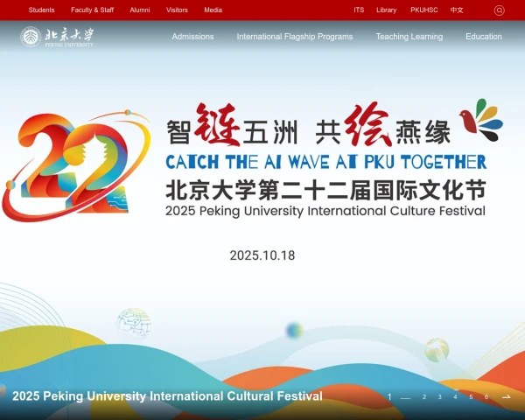Screen dimensions: 525x420
Task: Open the Teaching Learning menu
Action: point(409,37)
